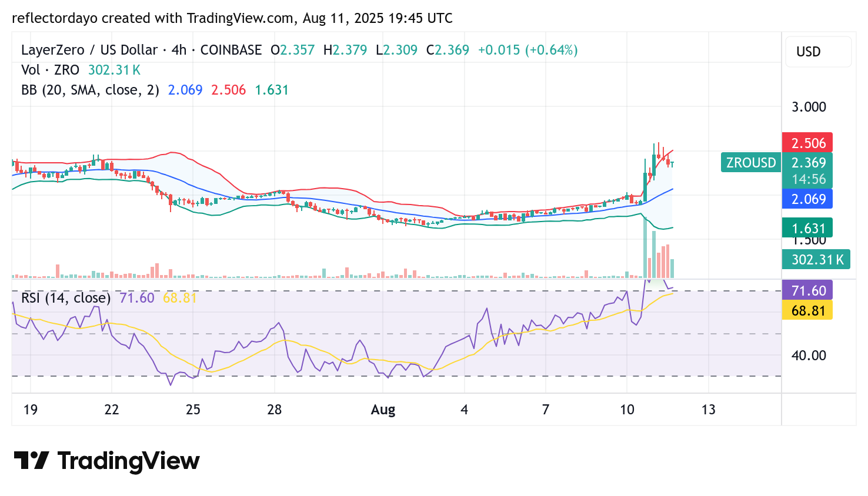868x496 pixels.
Task: Click the 3.000 price axis label
Action: tap(809, 107)
